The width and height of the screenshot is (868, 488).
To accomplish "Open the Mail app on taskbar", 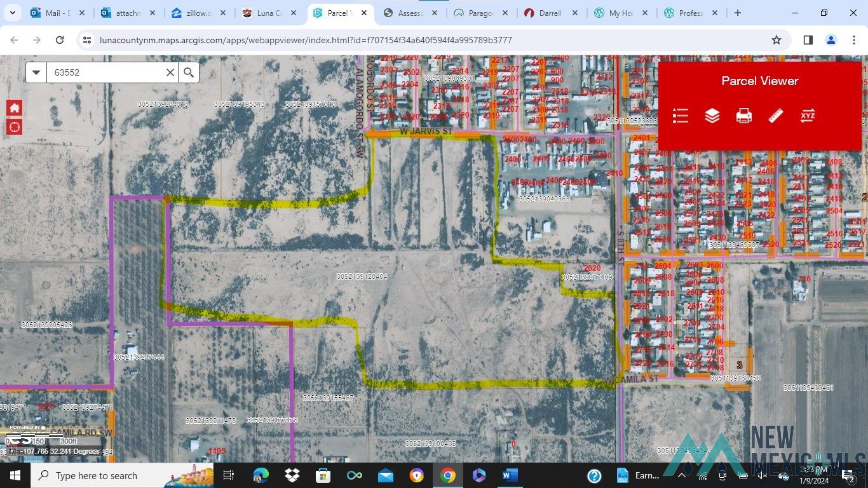I will tap(386, 475).
